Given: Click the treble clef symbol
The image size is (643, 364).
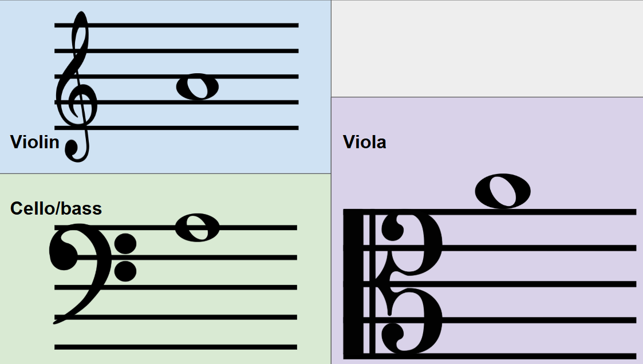Looking at the screenshot, I should 76,87.
